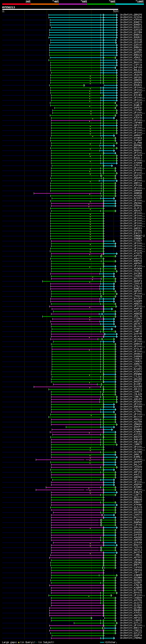Select hit label UniRef100_Q8VDK8
Viewport: 146px width, 644px height.
[x=131, y=82]
